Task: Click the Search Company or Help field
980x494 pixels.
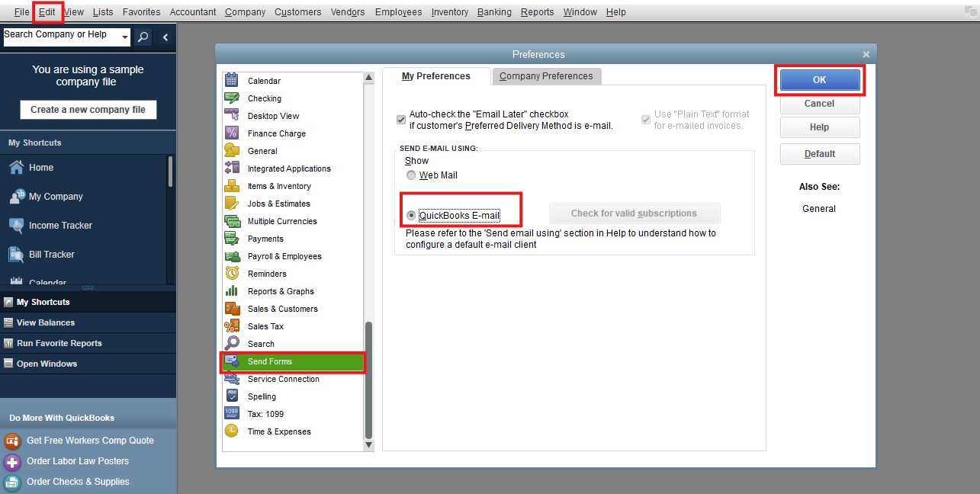Action: [61, 37]
